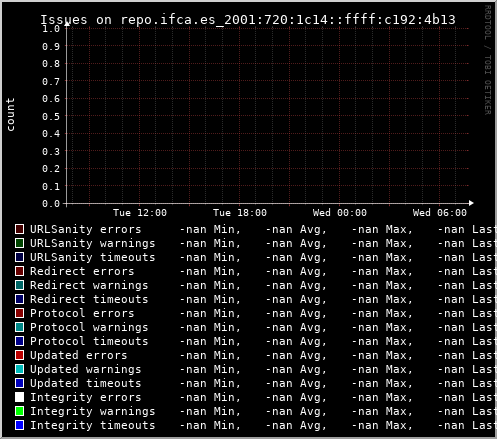Screen dimensions: 497x439
Task: Select the Redirect warnings teal swatch
Action: point(19,285)
